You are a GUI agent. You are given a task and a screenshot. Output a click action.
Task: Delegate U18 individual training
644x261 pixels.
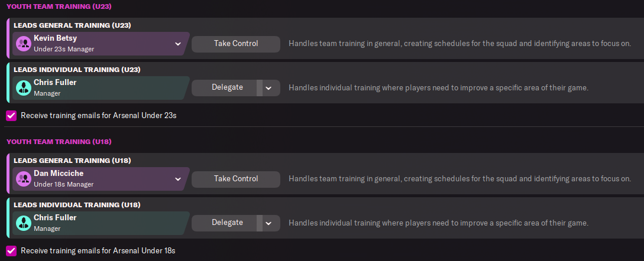227,223
